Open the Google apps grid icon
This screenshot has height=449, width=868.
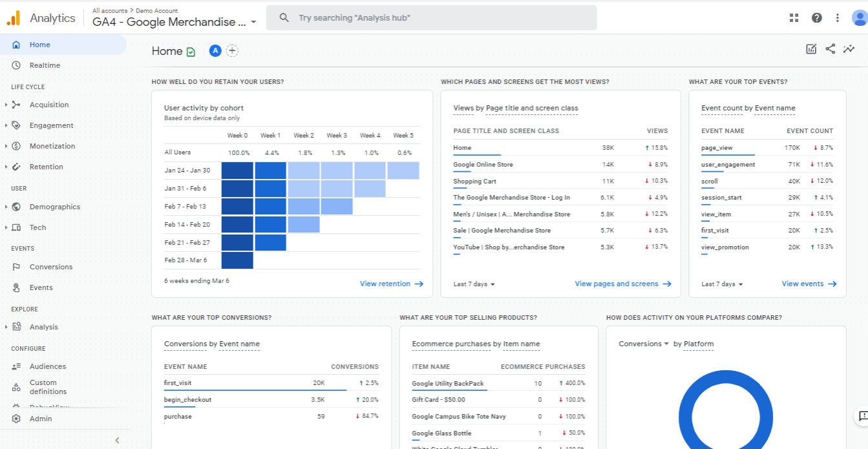coord(794,18)
